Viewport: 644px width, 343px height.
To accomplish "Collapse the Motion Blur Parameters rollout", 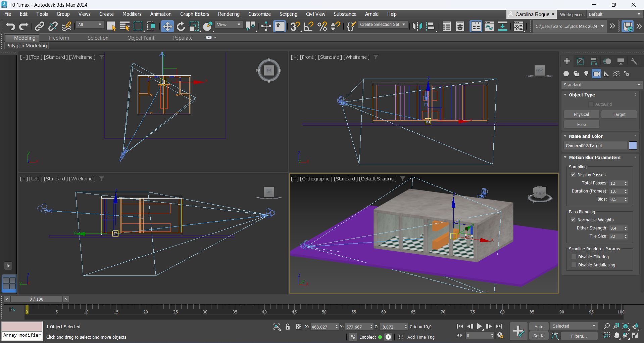I will (594, 157).
